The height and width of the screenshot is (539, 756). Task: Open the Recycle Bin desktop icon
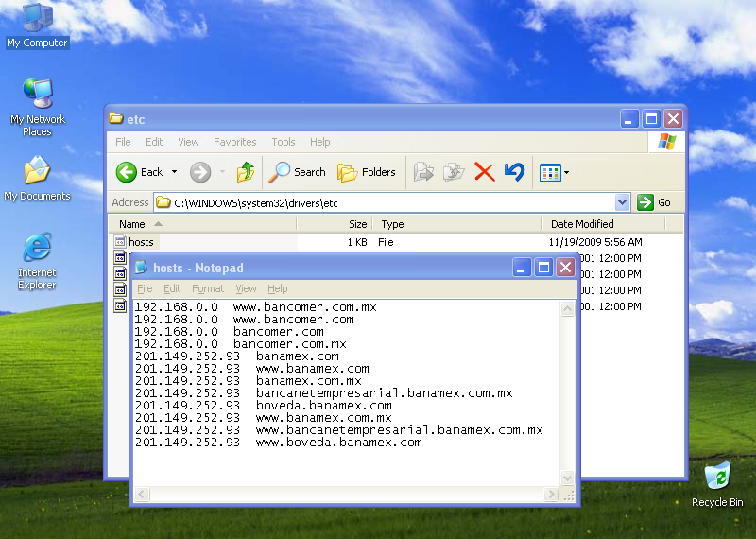(717, 484)
